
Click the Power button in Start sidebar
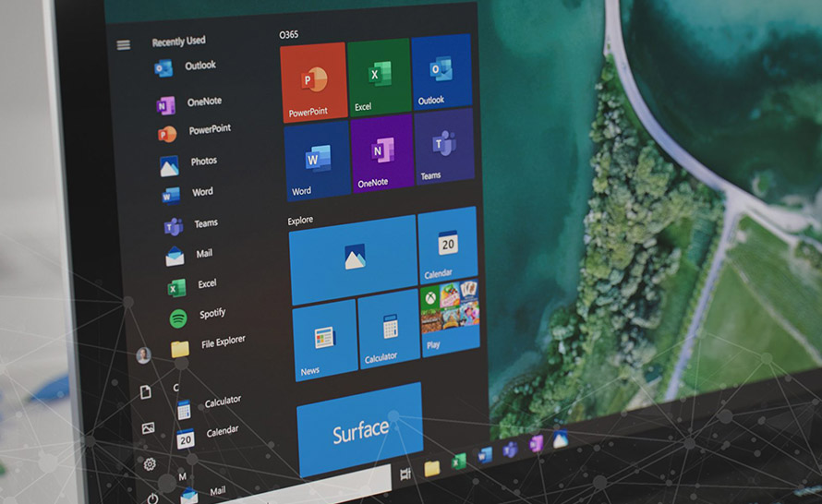[152, 498]
